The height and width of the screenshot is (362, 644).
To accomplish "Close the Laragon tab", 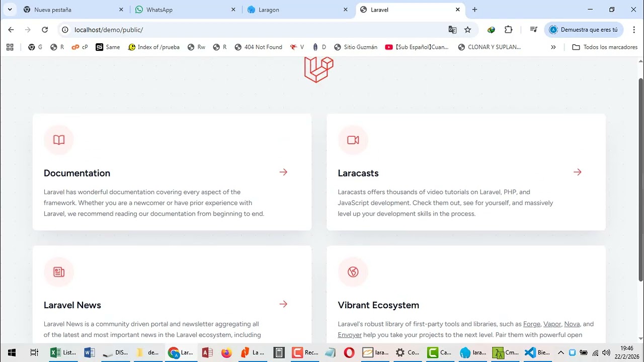I will (x=346, y=10).
